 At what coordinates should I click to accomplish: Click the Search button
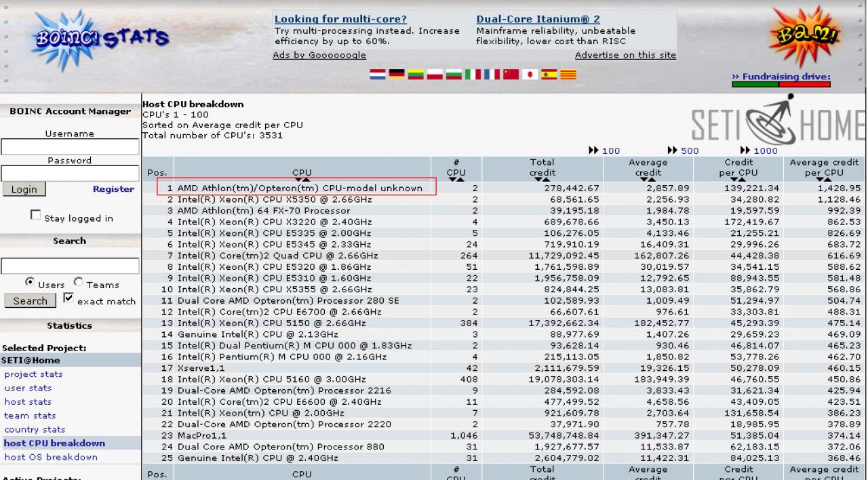click(x=31, y=300)
